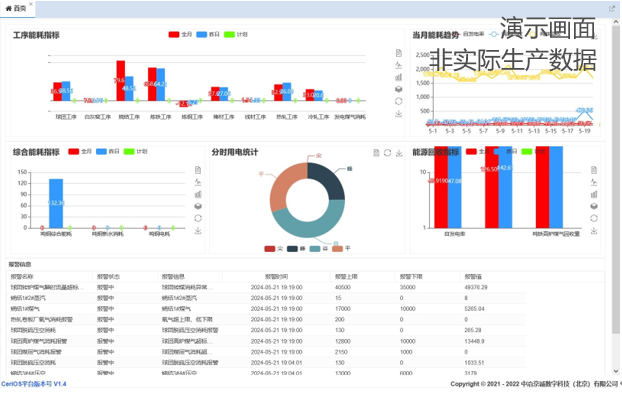Screen dimensions: 622x394
Task: Sort by 报警上限 column header
Action: [x=346, y=277]
